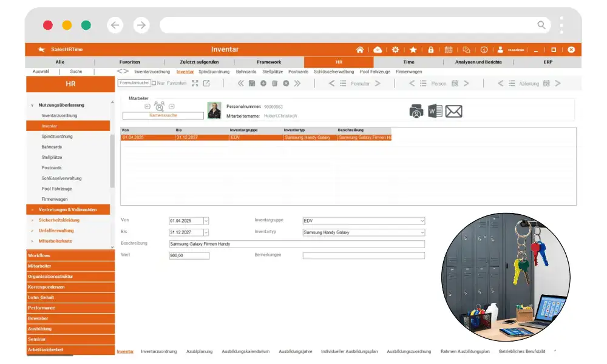Click the browser back arrow button
The image size is (607, 364).
click(x=115, y=25)
